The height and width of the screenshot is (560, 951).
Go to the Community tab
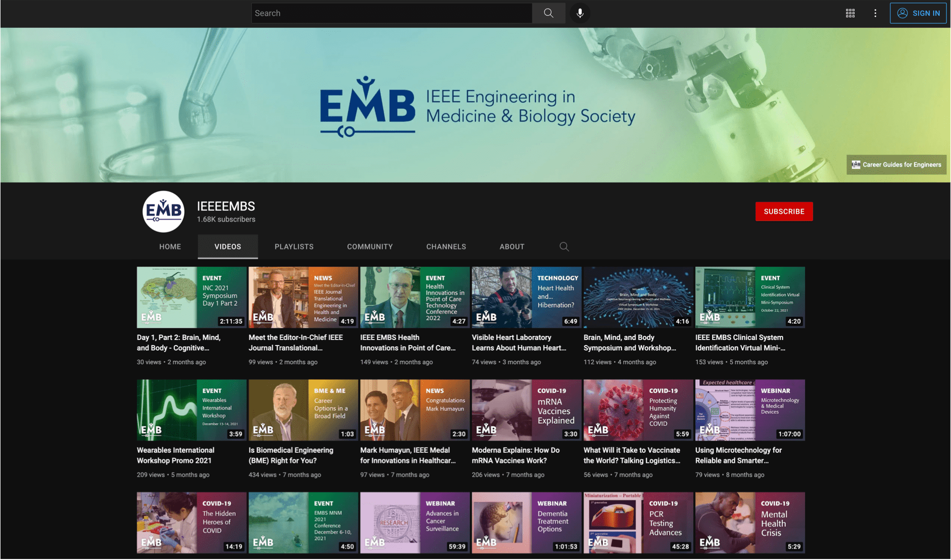pos(370,246)
